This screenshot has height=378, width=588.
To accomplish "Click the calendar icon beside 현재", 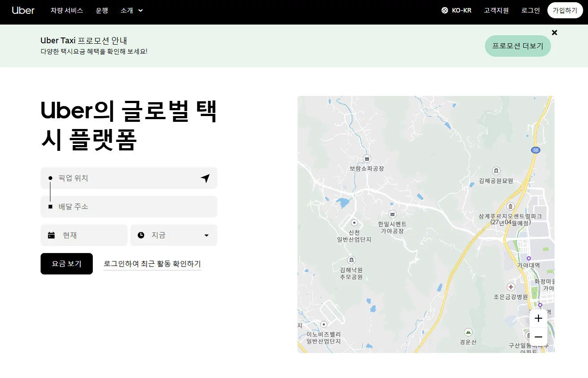I will pyautogui.click(x=51, y=235).
